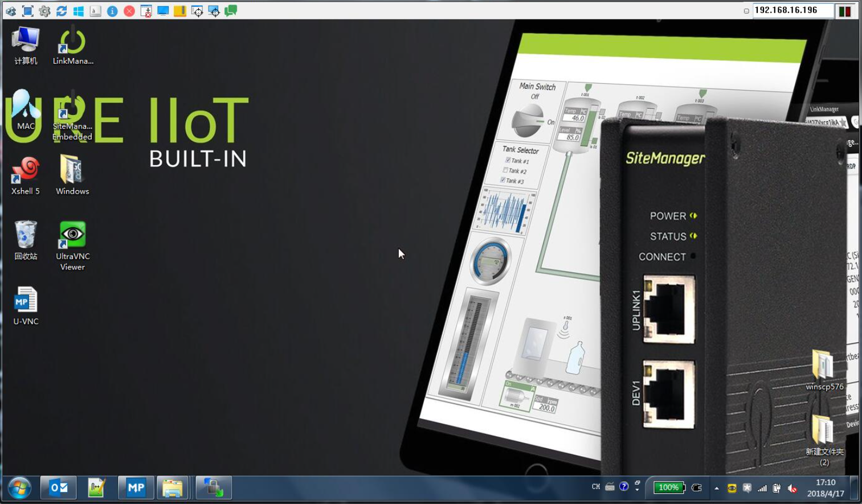This screenshot has width=862, height=504.
Task: Click the active remote connection taskbar item
Action: [214, 488]
